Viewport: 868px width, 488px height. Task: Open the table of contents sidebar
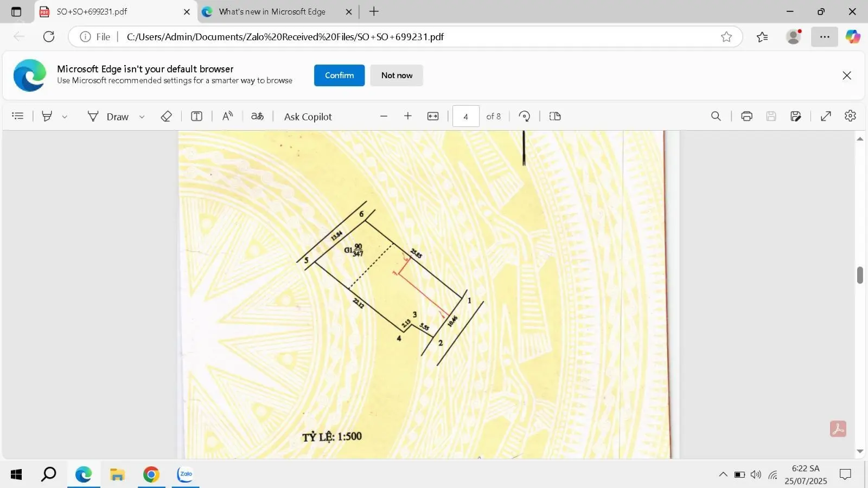click(x=18, y=116)
